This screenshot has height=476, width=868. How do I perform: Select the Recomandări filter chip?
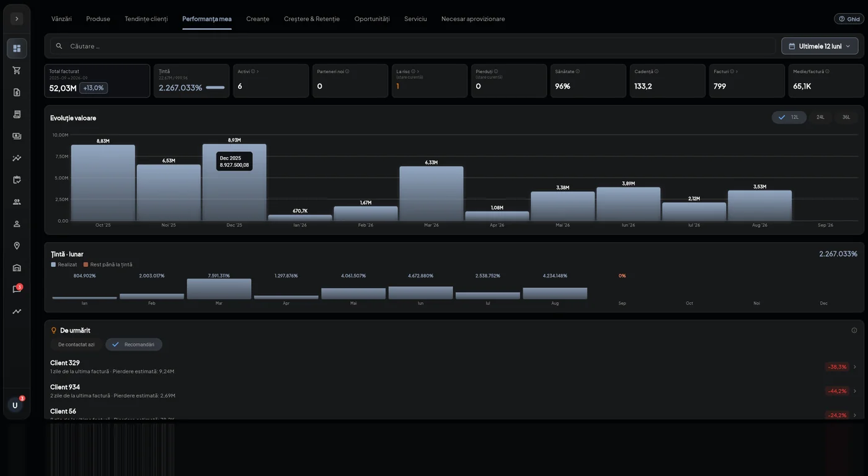click(x=134, y=344)
